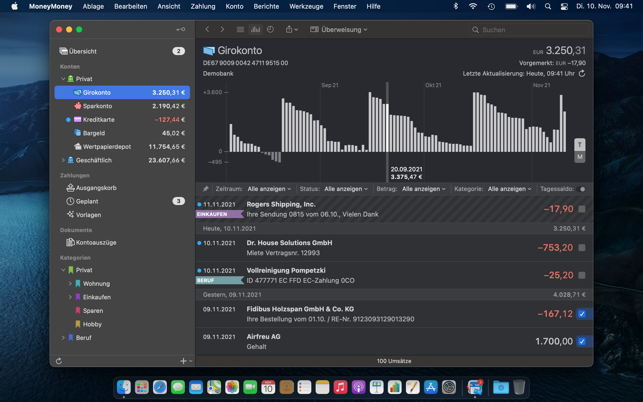The width and height of the screenshot is (643, 402).
Task: Open Geplant payments
Action: pyautogui.click(x=122, y=201)
